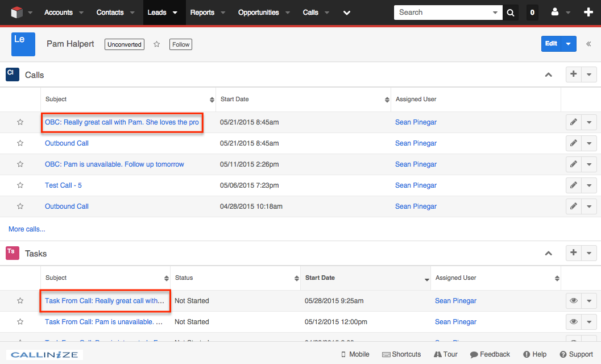Open the Calls module in the navbar
Viewport: 601px width, 364px height.
[310, 13]
